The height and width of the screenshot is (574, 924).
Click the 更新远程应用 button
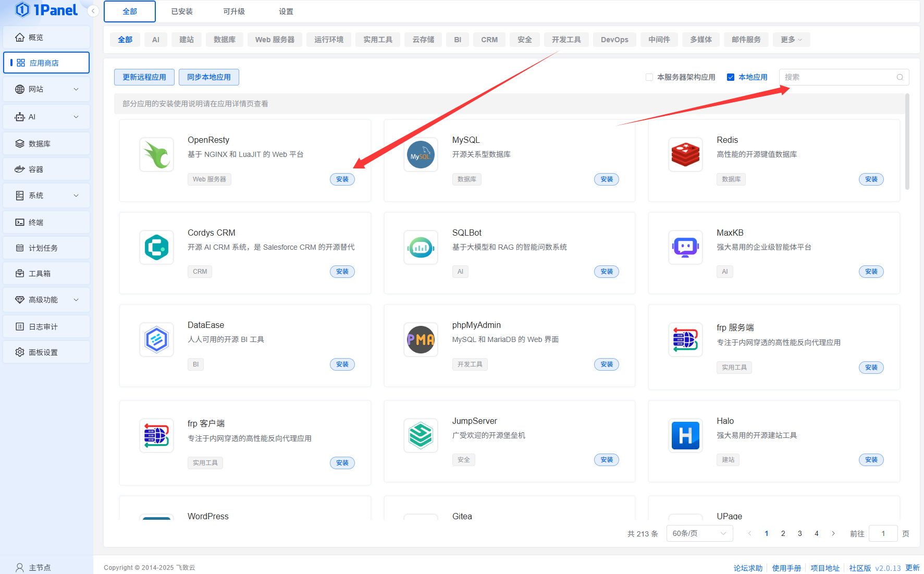144,77
